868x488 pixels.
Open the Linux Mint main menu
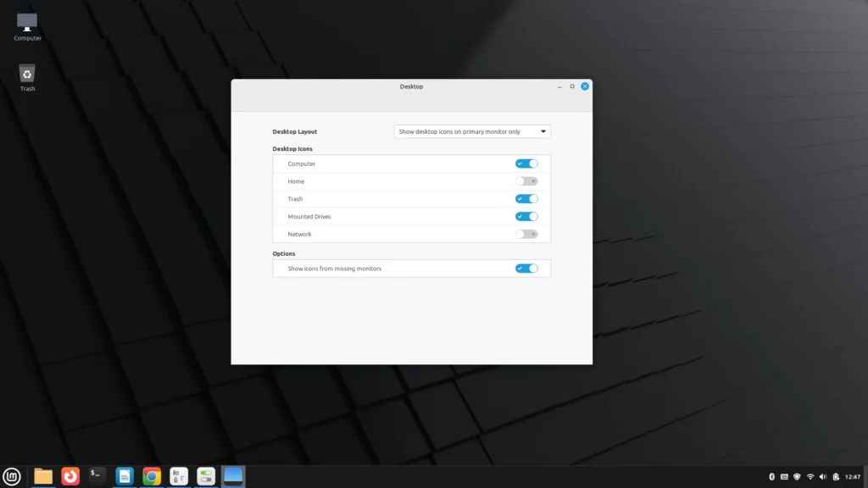(13, 476)
